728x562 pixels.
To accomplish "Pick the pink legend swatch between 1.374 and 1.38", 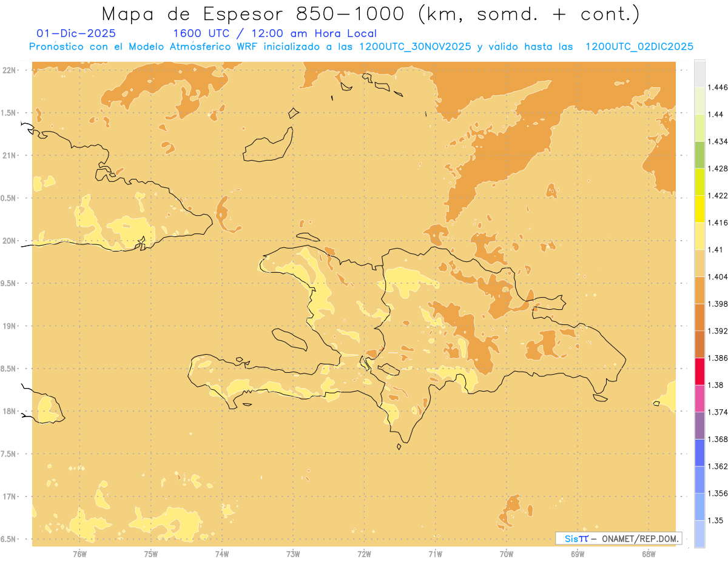I will (699, 398).
